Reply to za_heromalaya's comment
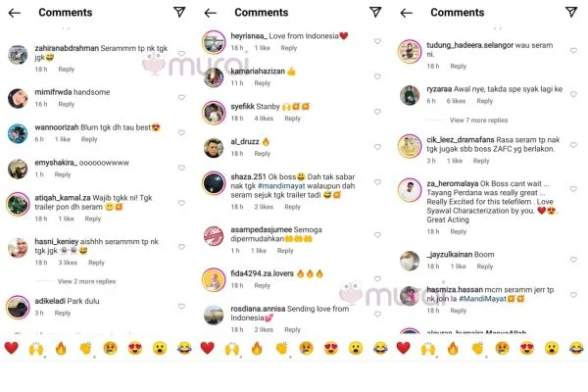Image resolution: width=588 pixels, height=392 pixels. coord(459,231)
